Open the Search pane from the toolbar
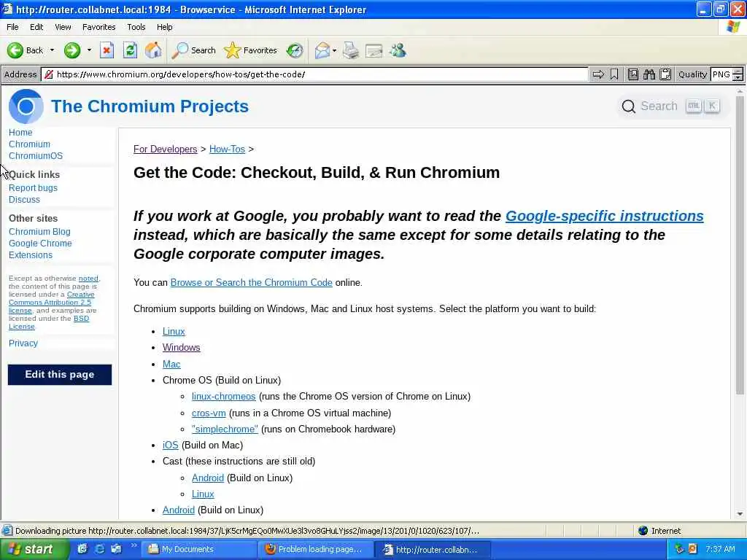The width and height of the screenshot is (747, 560). 194,50
